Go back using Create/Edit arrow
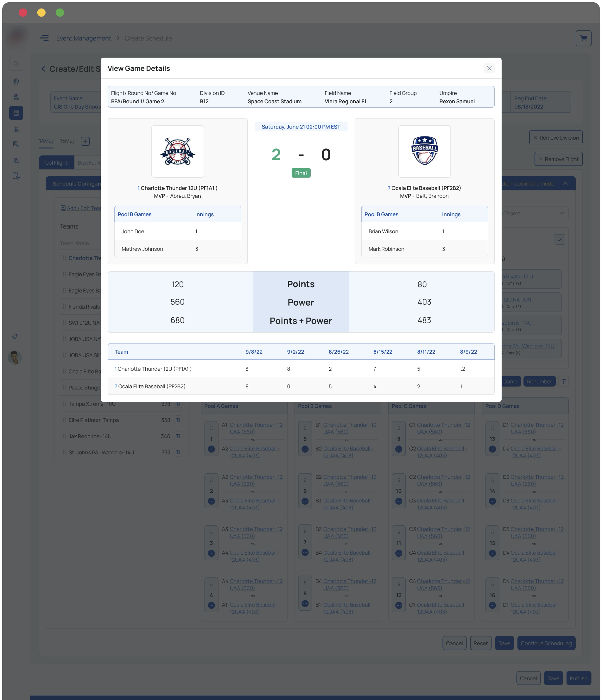 click(x=43, y=69)
